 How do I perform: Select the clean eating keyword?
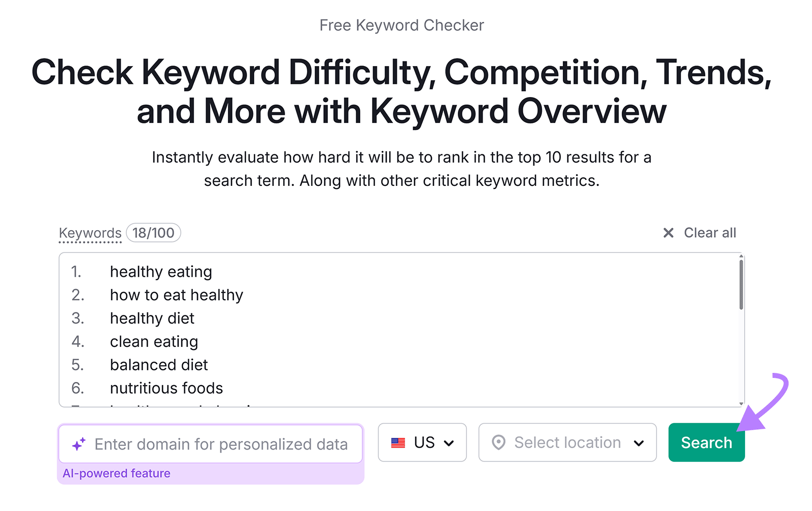click(x=153, y=341)
